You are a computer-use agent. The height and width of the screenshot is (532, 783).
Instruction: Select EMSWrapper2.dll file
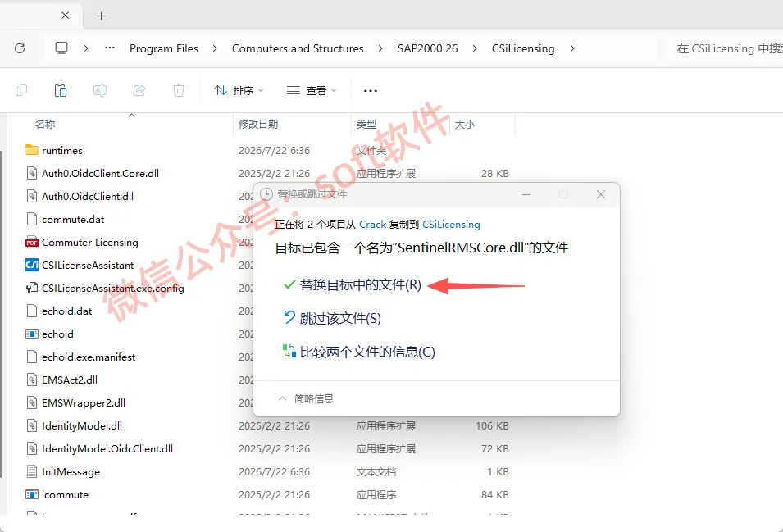(x=84, y=402)
